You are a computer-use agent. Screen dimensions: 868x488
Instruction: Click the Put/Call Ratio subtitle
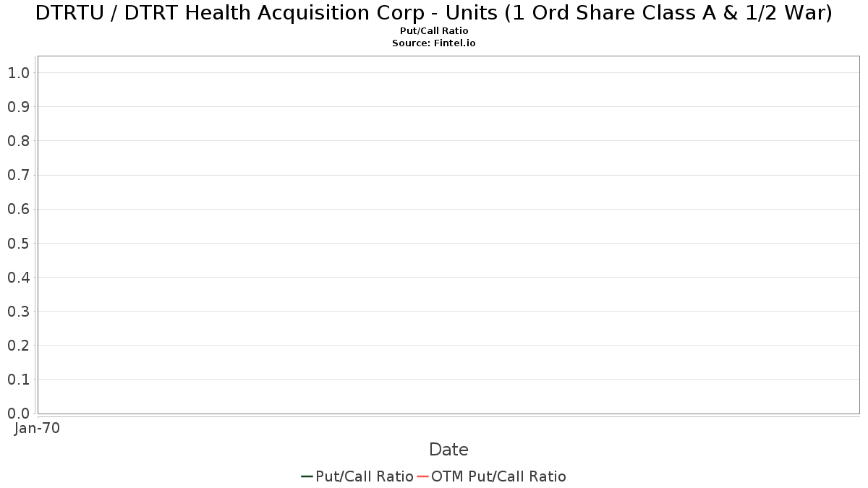pyautogui.click(x=434, y=31)
